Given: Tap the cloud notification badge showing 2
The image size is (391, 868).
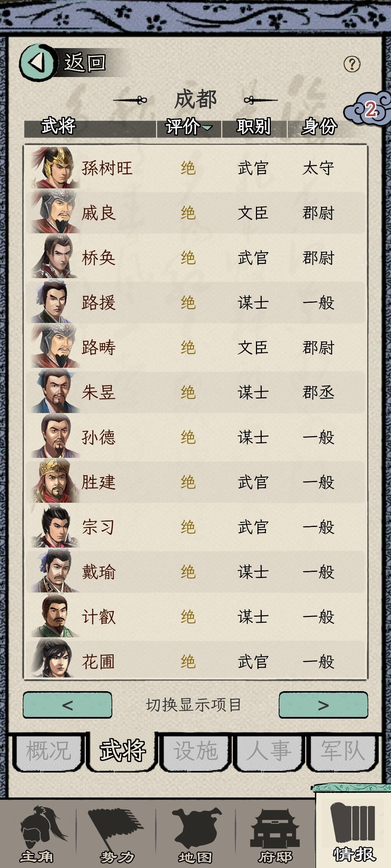Looking at the screenshot, I should click(x=367, y=109).
